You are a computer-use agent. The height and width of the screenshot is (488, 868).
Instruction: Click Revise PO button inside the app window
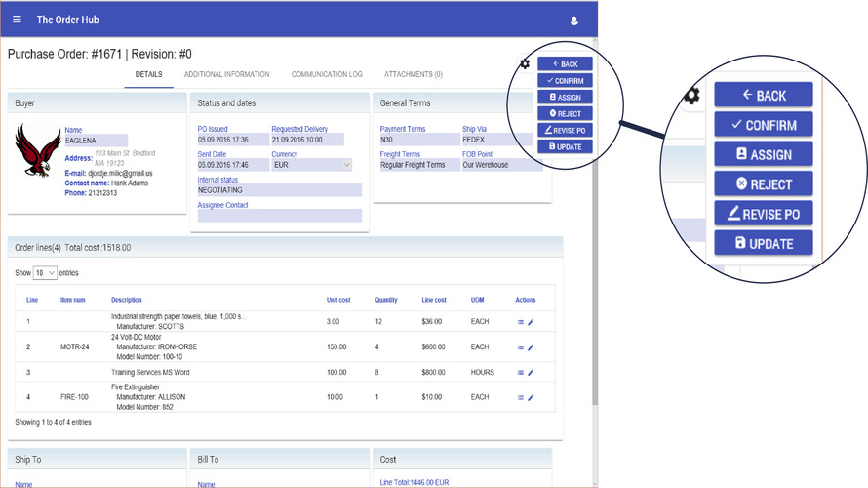tap(565, 130)
